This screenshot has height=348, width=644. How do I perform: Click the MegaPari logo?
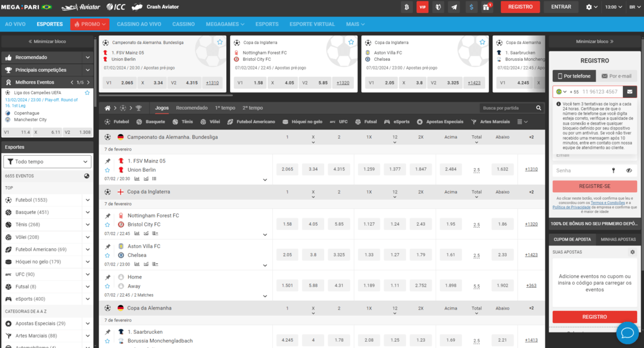click(x=26, y=7)
